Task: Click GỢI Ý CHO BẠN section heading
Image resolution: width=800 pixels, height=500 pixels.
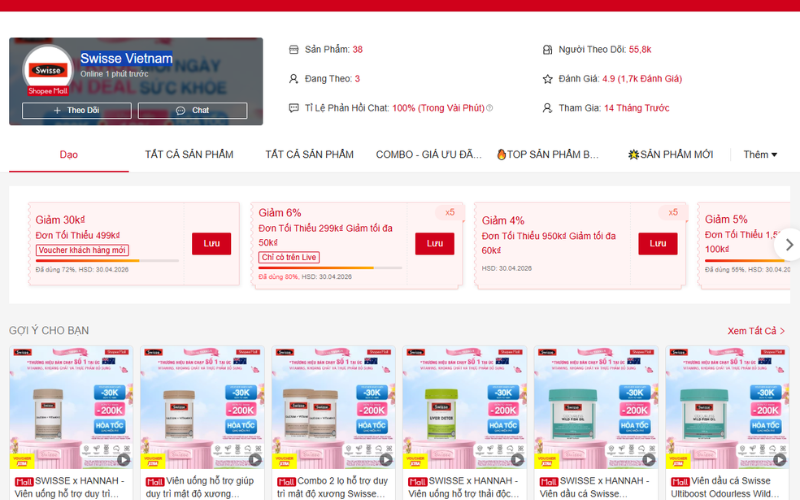Action: (x=49, y=331)
